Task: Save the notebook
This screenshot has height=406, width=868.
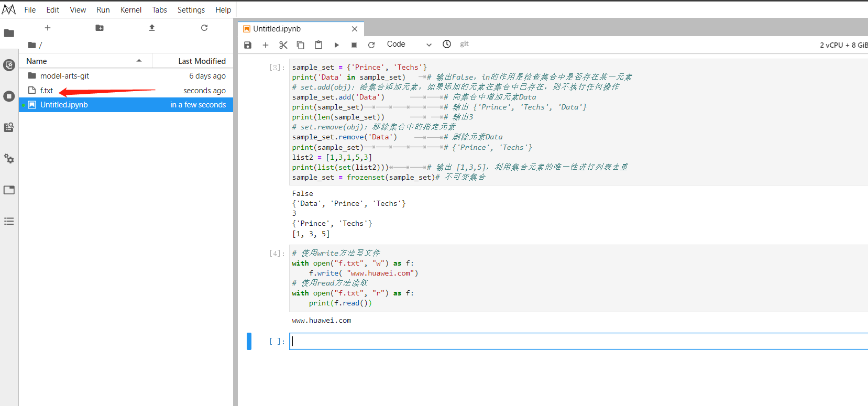Action: click(248, 45)
